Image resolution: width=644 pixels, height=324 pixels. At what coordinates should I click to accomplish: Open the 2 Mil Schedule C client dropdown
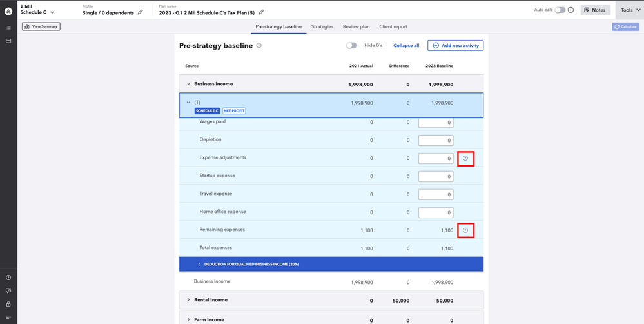52,12
